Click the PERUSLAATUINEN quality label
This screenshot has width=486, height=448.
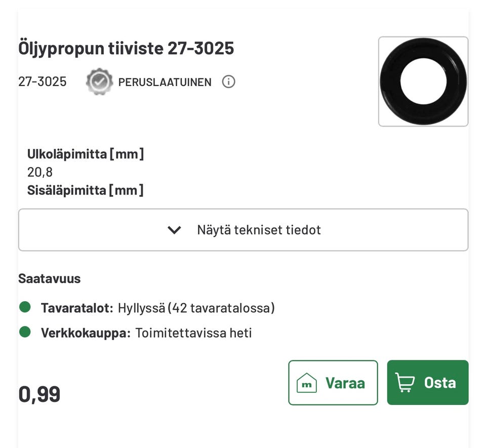(x=165, y=82)
